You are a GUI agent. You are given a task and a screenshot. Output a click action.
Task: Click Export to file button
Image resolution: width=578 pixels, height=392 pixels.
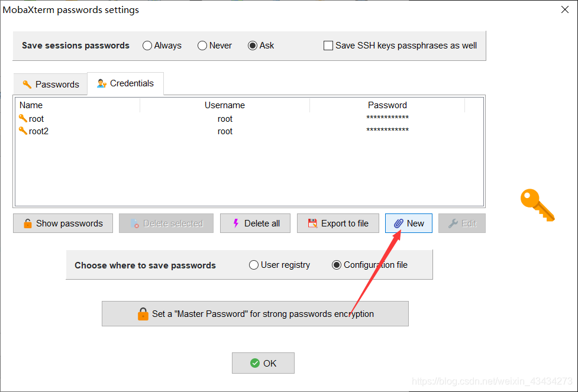tap(338, 223)
